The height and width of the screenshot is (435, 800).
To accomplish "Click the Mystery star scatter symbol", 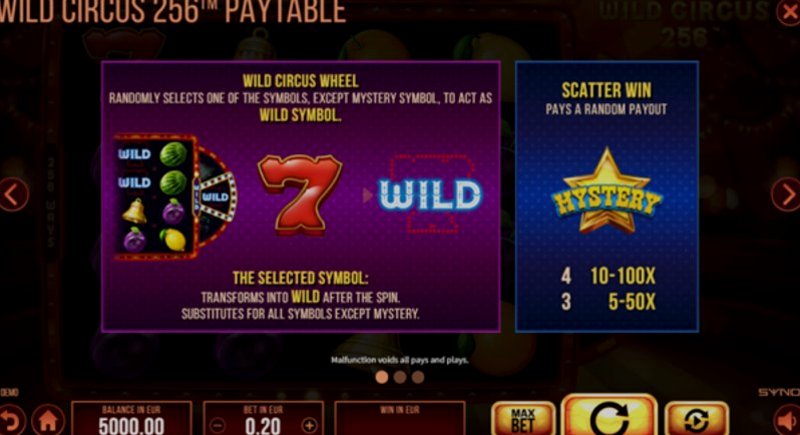I will pyautogui.click(x=606, y=191).
